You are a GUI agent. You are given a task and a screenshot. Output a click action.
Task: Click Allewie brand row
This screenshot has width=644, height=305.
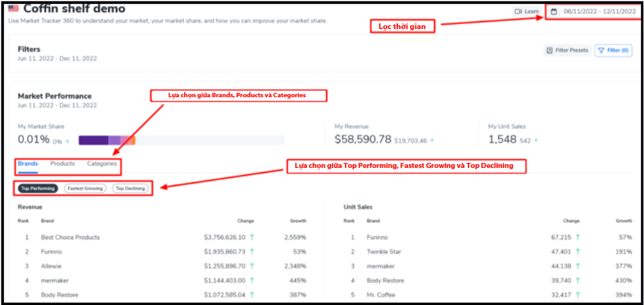(x=51, y=266)
